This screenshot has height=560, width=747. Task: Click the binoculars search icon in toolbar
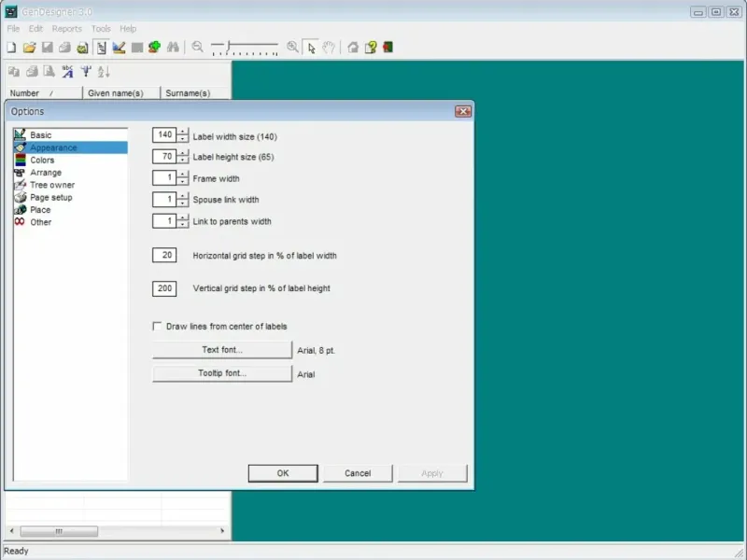(172, 48)
